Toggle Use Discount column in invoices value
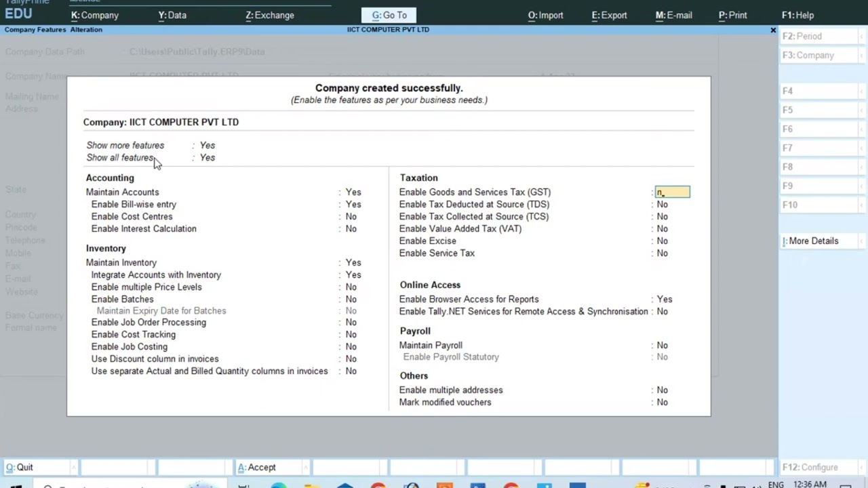Viewport: 868px width, 488px height. pyautogui.click(x=351, y=359)
